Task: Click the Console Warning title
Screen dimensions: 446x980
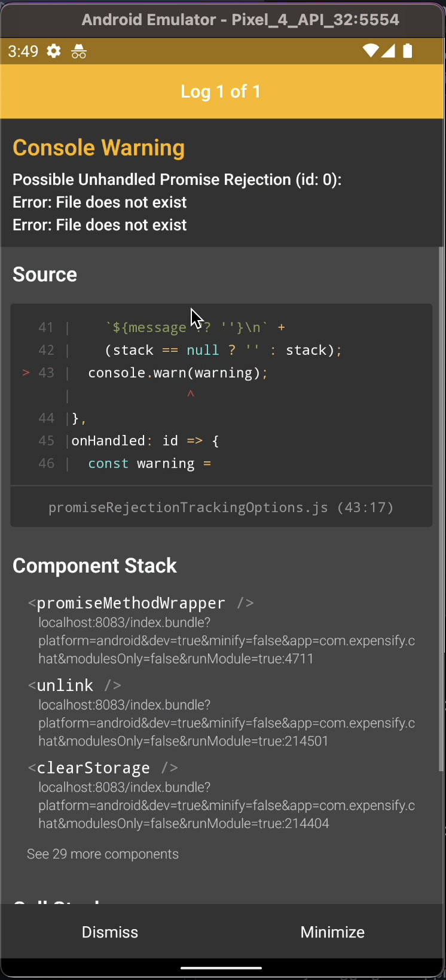Action: tap(99, 147)
